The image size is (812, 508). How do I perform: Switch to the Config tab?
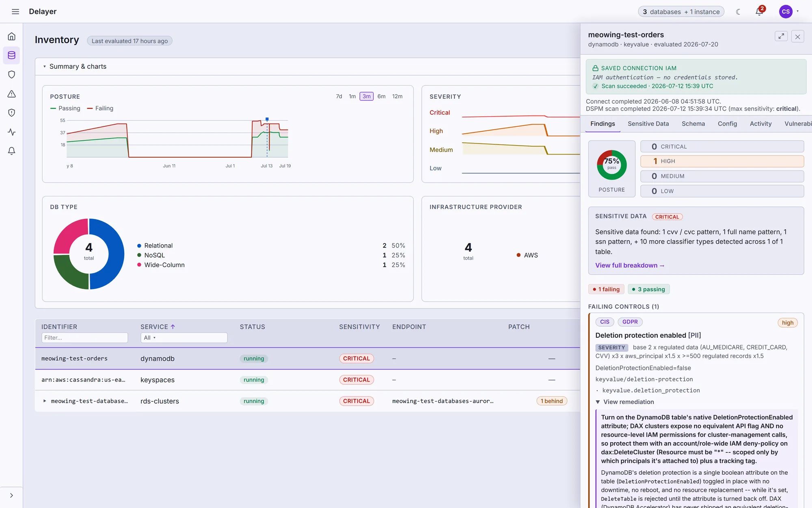pos(727,124)
